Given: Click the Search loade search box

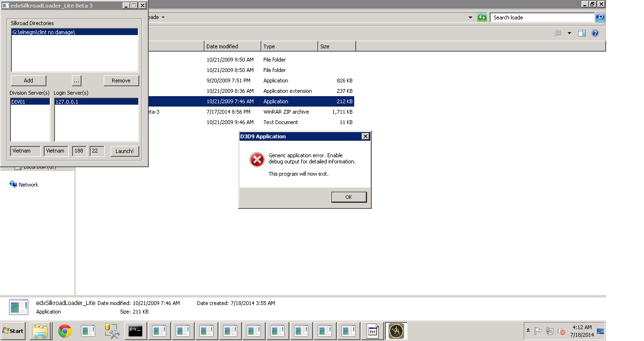Looking at the screenshot, I should 542,18.
